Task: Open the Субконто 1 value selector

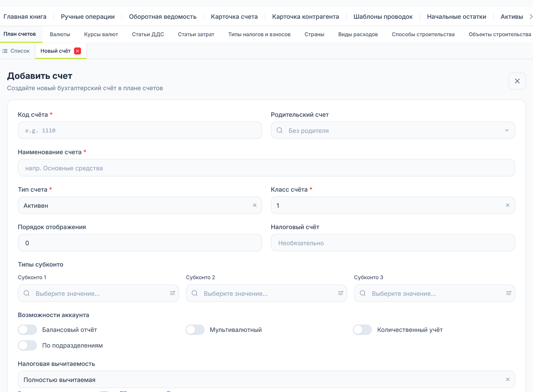Action: [x=98, y=293]
